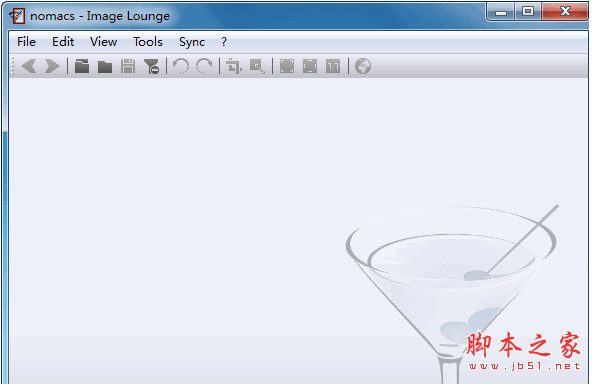Open the filter funnel icon

click(x=151, y=66)
